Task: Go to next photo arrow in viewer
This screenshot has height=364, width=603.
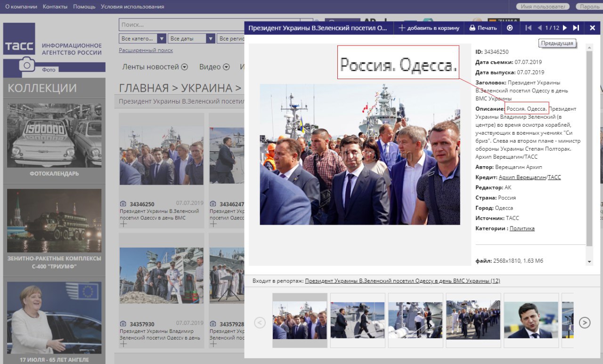Action: coord(565,28)
